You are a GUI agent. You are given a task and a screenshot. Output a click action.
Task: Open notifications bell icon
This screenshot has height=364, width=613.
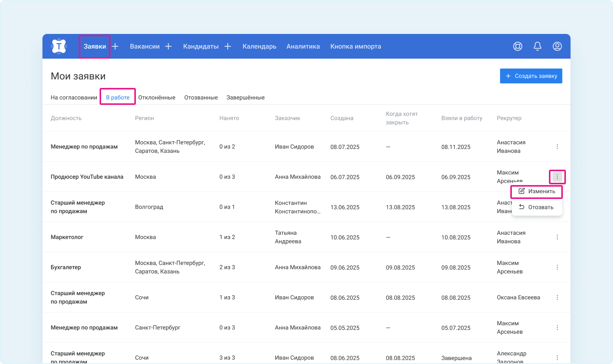click(x=537, y=46)
